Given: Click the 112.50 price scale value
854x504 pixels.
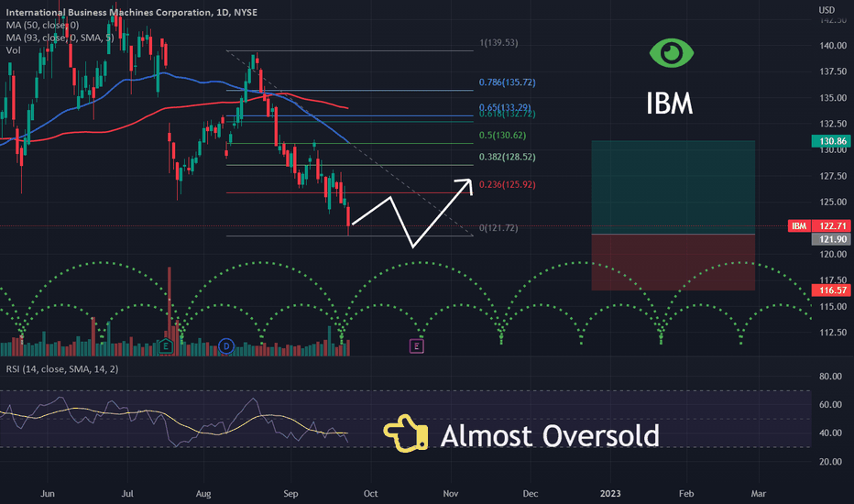Looking at the screenshot, I should pos(833,332).
